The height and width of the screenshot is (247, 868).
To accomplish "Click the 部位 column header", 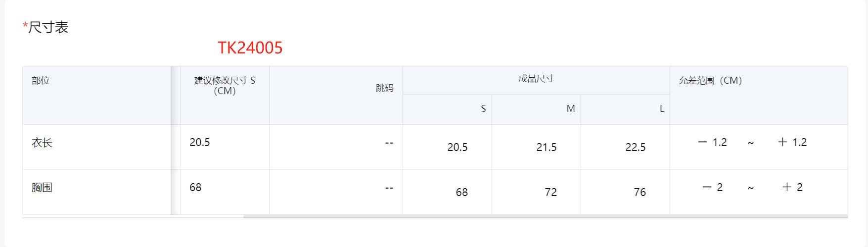I will 41,81.
